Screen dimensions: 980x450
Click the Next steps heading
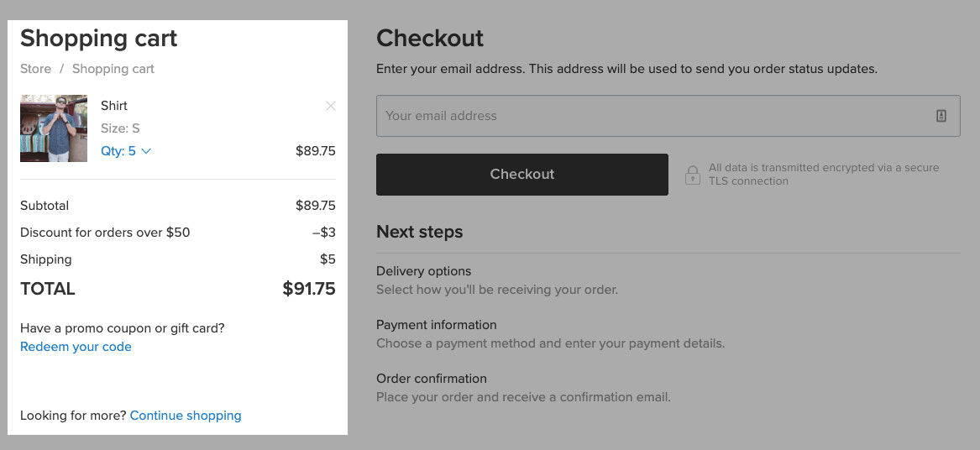click(x=419, y=232)
